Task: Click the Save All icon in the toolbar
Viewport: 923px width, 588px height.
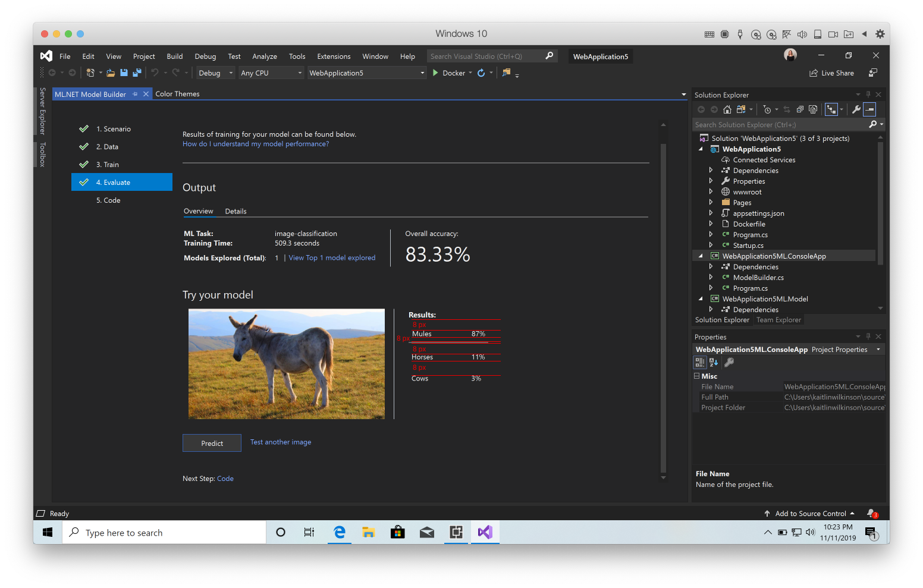Action: pyautogui.click(x=136, y=72)
